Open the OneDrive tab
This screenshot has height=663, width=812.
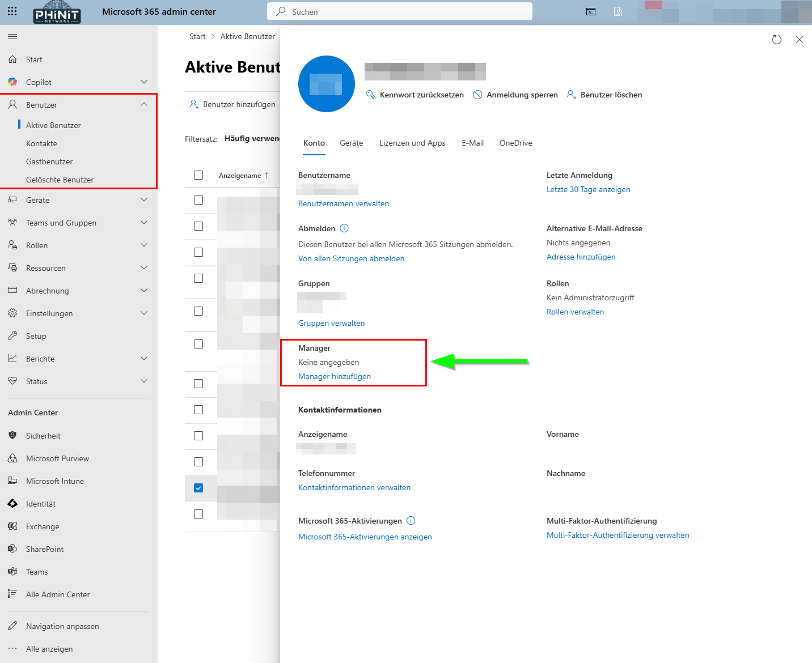[x=515, y=143]
